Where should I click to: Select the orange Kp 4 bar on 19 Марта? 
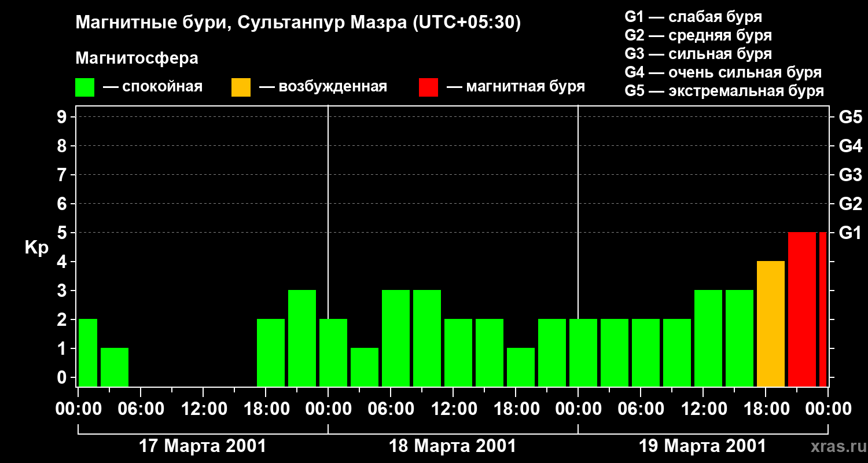[x=771, y=324]
